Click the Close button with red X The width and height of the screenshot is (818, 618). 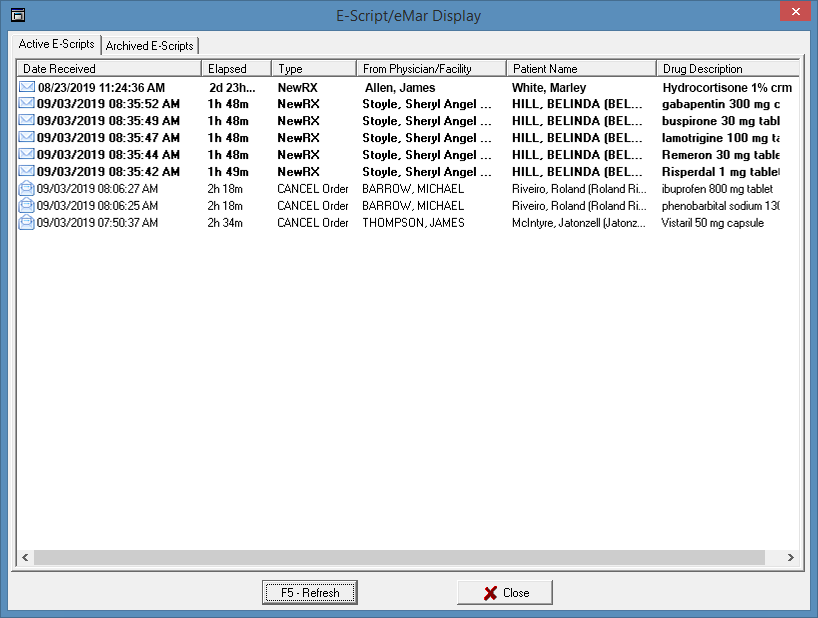point(506,593)
